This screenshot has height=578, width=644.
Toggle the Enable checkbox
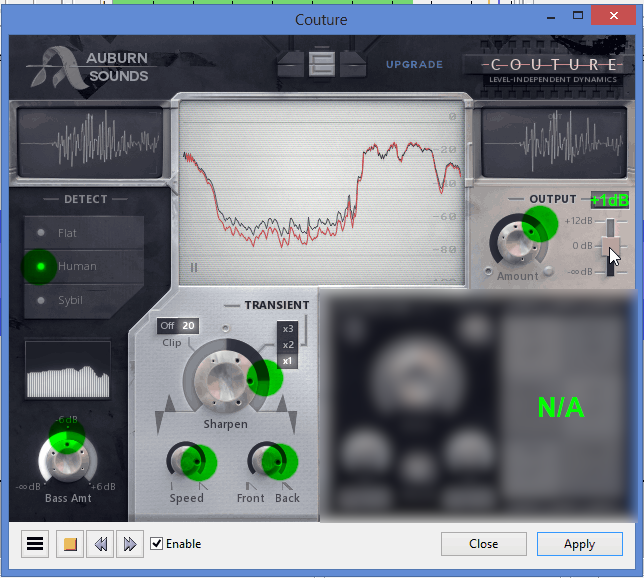[x=157, y=544]
